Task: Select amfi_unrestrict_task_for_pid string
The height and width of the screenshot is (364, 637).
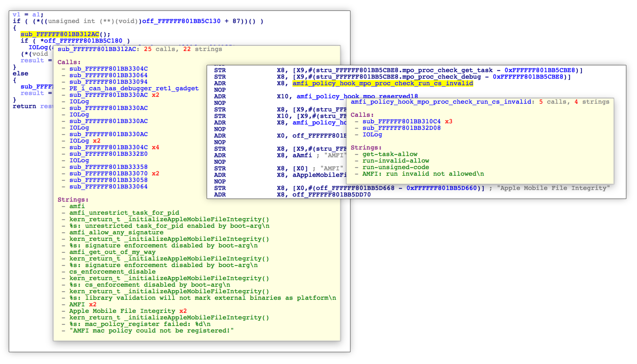Action: point(124,213)
